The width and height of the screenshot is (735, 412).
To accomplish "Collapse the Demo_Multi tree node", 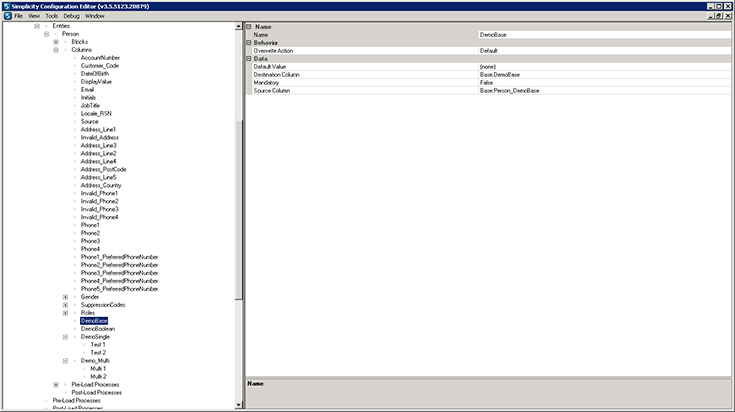I will 65,361.
